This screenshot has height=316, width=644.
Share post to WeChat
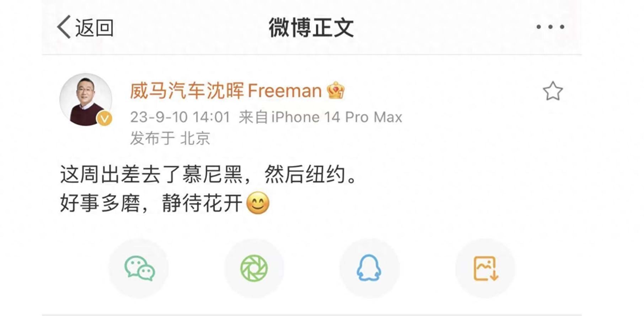coord(139,268)
